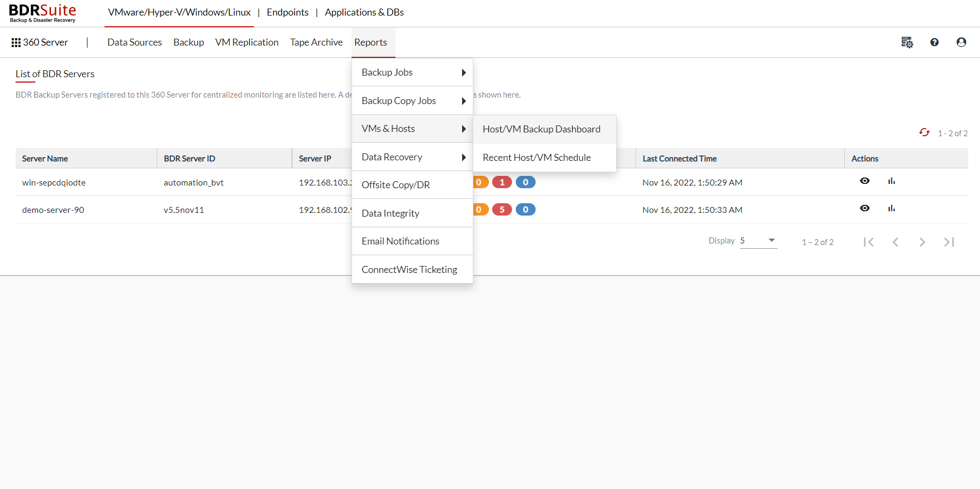Open Host/VM Backup Dashboard
The image size is (980, 489).
pyautogui.click(x=545, y=129)
